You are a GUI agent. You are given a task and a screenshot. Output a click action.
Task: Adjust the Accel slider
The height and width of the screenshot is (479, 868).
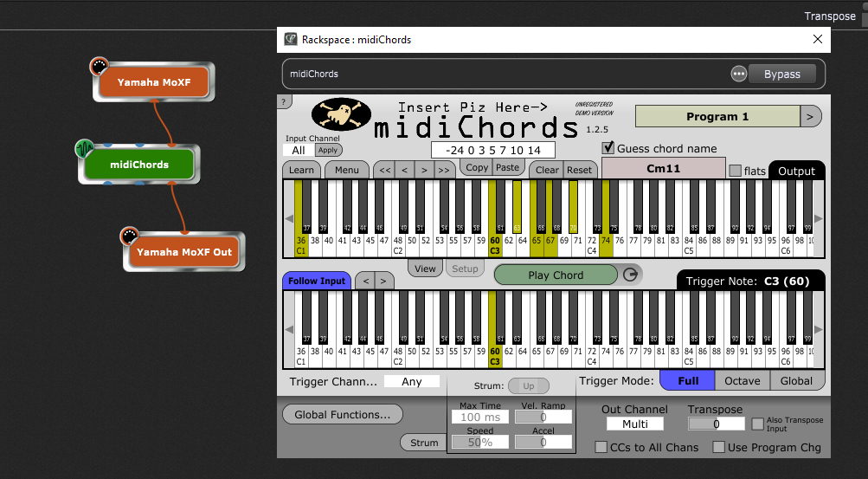click(x=543, y=442)
